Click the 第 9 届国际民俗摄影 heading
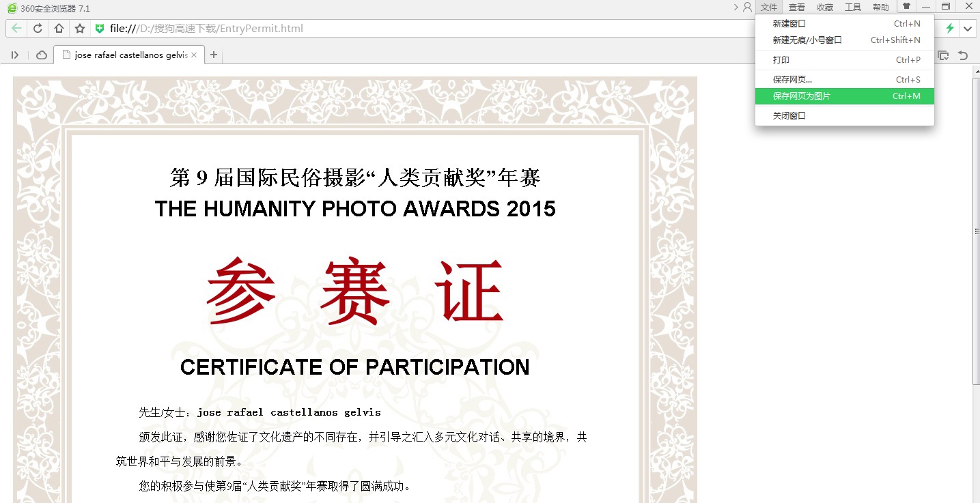Screen dimensions: 980x503 coord(355,178)
